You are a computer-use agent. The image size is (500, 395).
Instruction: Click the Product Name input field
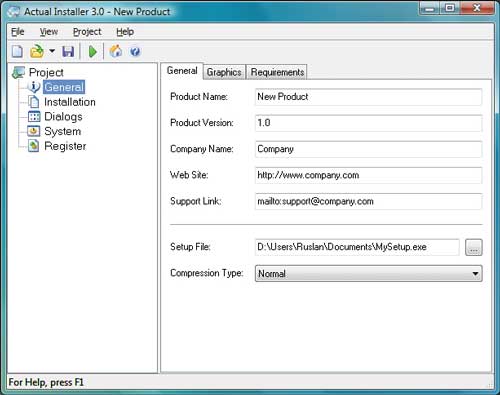click(x=368, y=97)
